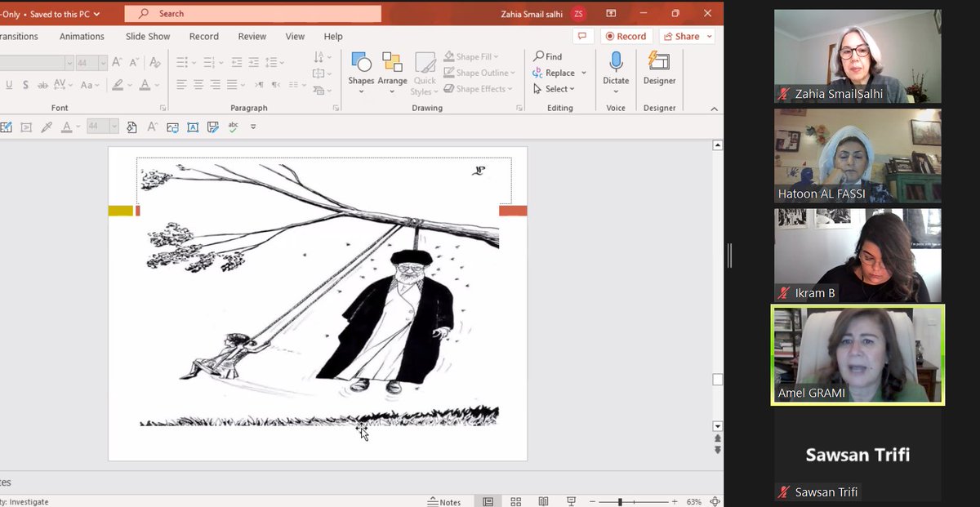Open Review tab
Image resolution: width=980 pixels, height=507 pixels.
(x=252, y=37)
